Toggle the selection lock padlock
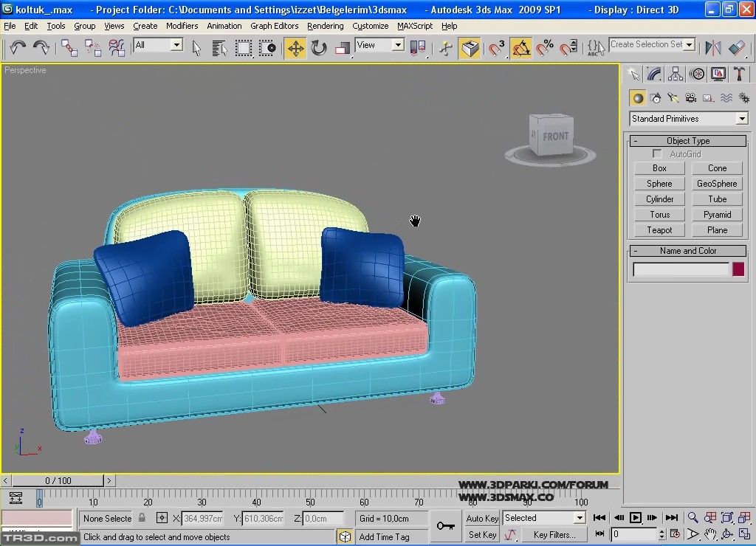 pyautogui.click(x=142, y=518)
